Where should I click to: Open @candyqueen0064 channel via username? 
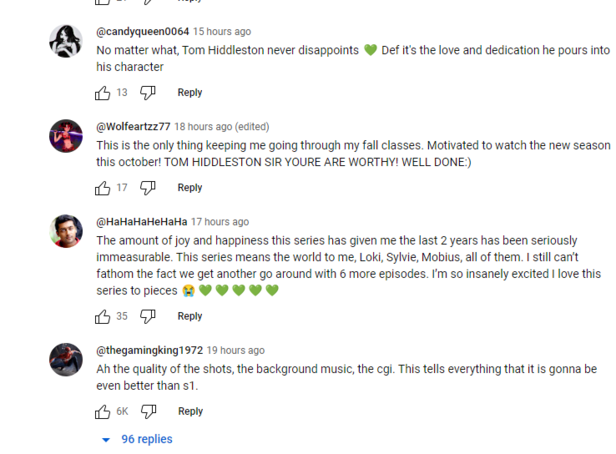142,32
